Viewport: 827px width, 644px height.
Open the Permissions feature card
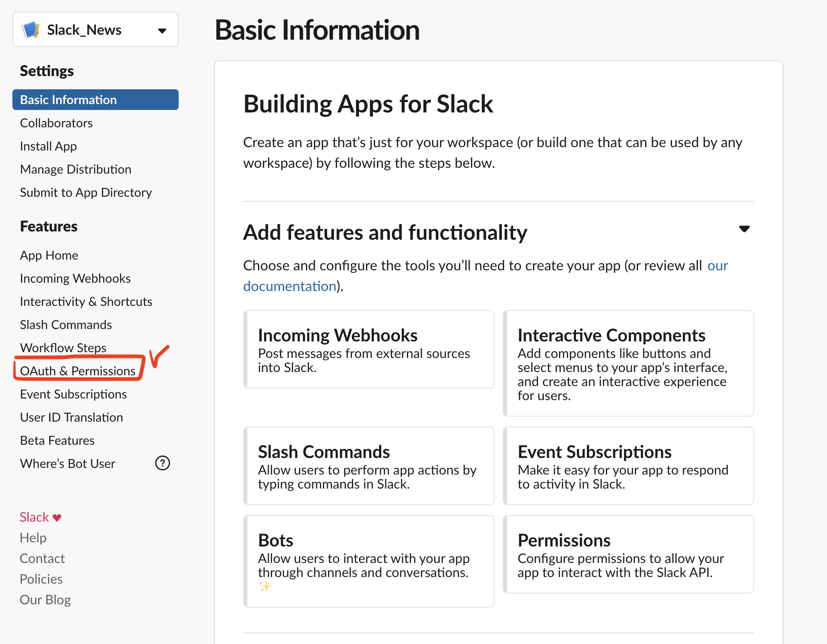click(628, 554)
